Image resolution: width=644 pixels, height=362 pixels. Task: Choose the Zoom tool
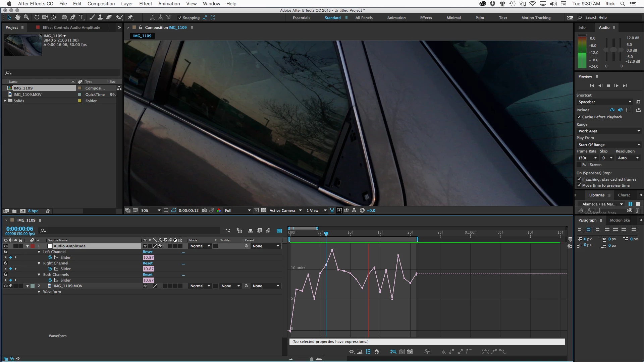click(26, 17)
